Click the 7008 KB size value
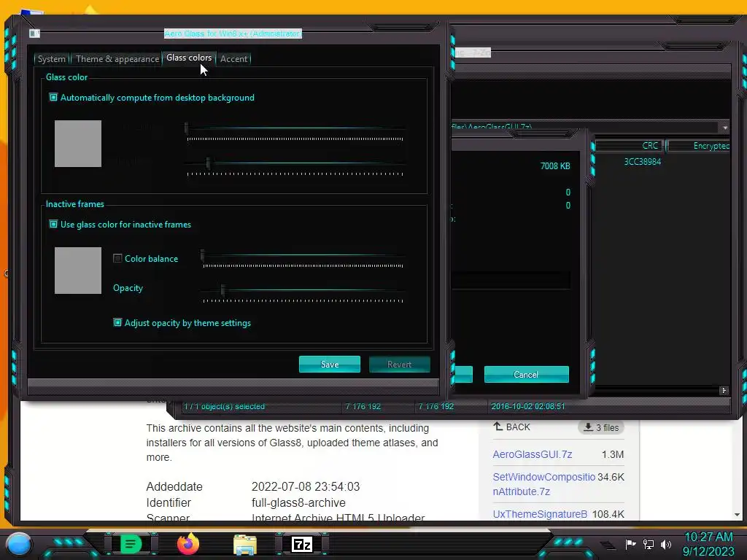 [555, 166]
